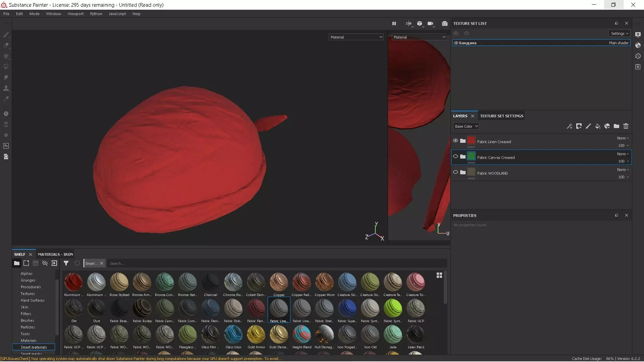Click the camera screenshot icon above viewport
The width and height of the screenshot is (644, 362).
click(444, 23)
